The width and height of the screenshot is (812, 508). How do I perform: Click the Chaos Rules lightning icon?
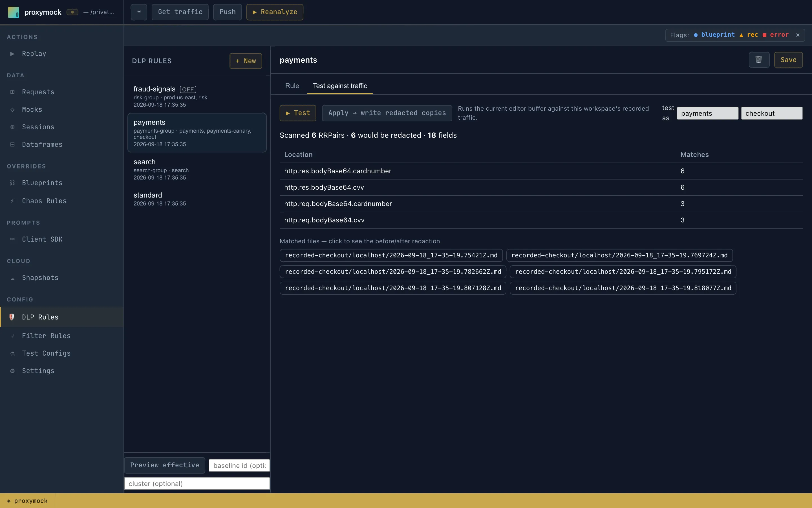click(x=12, y=201)
